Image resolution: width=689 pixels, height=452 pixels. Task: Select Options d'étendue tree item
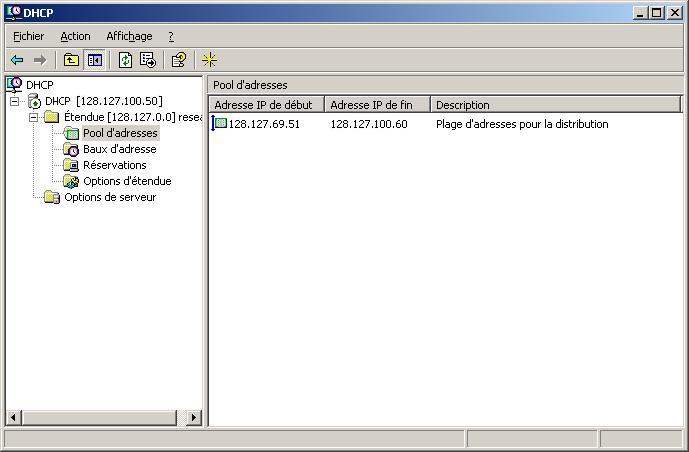point(127,181)
